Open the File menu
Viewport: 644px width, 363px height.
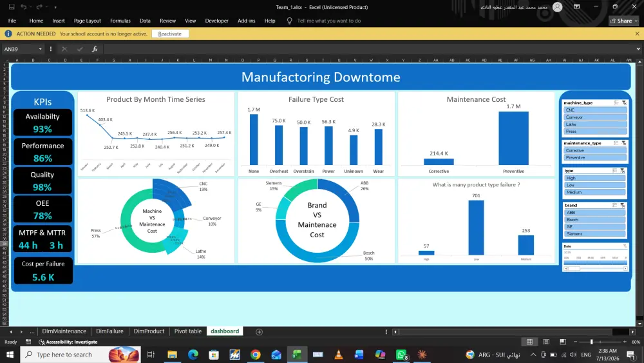click(12, 21)
